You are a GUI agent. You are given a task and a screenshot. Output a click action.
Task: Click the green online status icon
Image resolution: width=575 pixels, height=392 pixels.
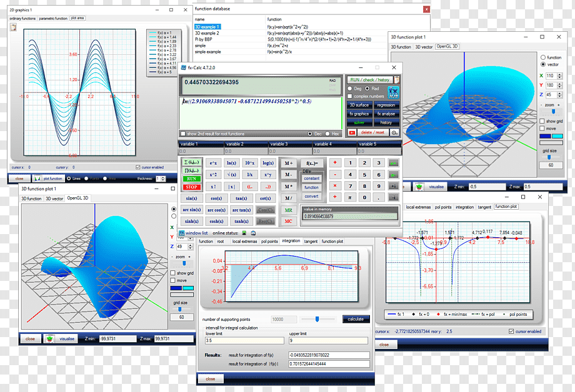point(244,233)
